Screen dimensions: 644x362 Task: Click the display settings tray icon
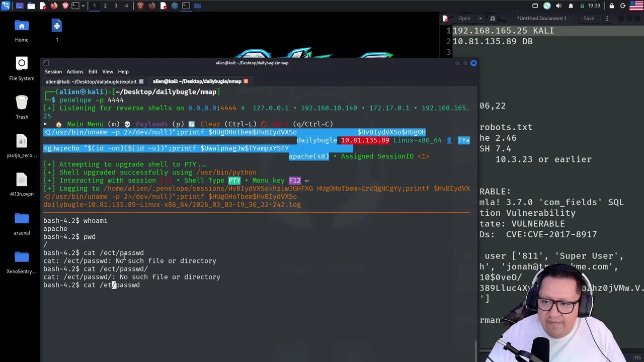pos(535,6)
